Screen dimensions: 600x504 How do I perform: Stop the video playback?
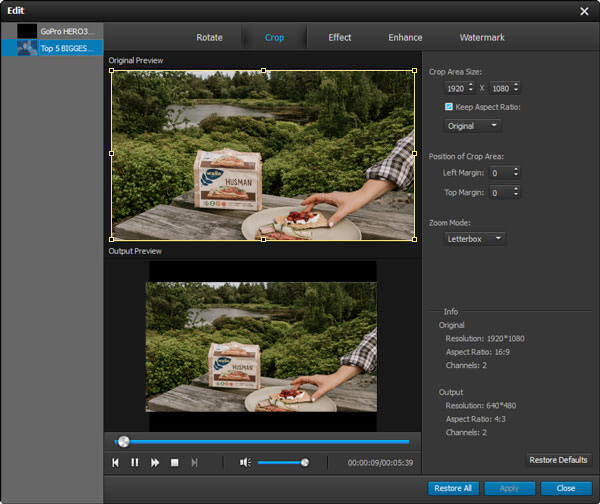pyautogui.click(x=174, y=463)
